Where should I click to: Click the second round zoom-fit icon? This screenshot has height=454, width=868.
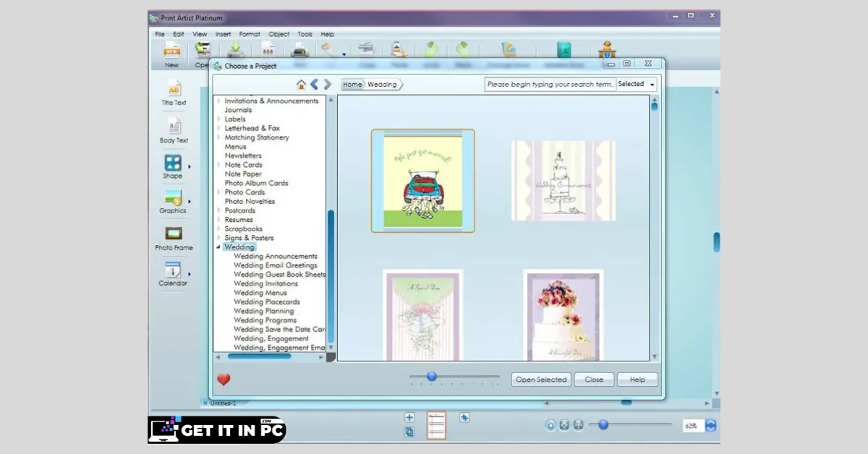click(564, 425)
